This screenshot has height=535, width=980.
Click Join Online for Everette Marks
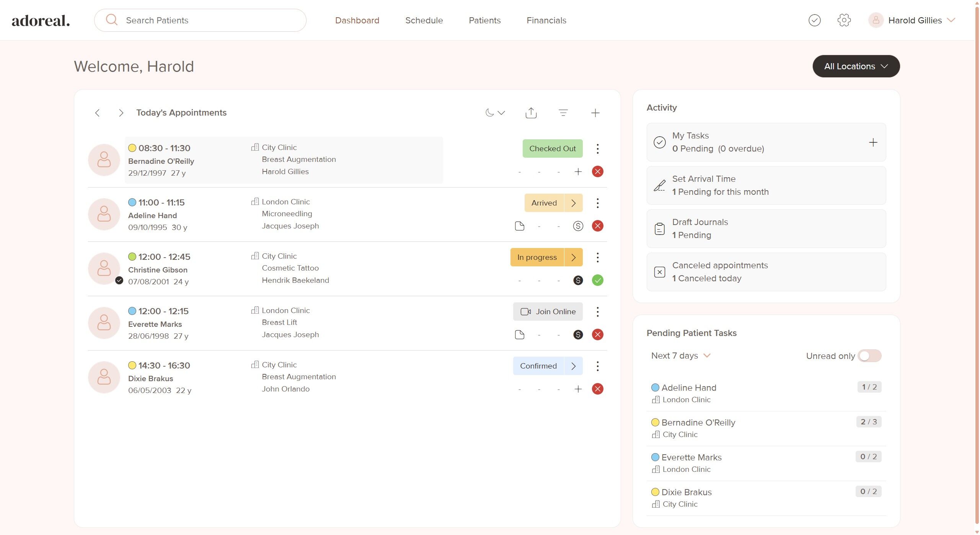pos(548,312)
